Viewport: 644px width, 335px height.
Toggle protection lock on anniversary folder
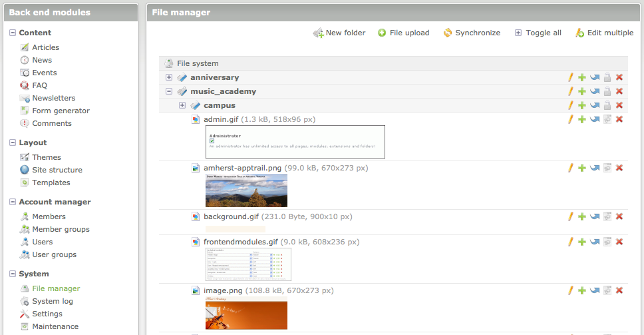click(x=607, y=77)
